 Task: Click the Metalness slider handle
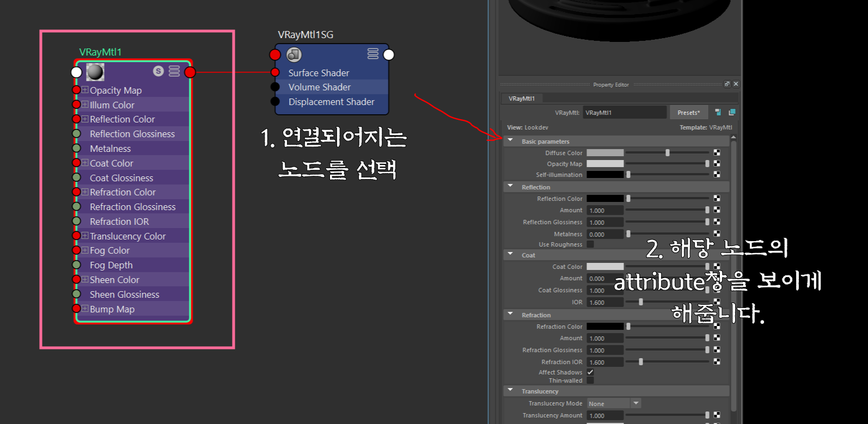point(628,233)
